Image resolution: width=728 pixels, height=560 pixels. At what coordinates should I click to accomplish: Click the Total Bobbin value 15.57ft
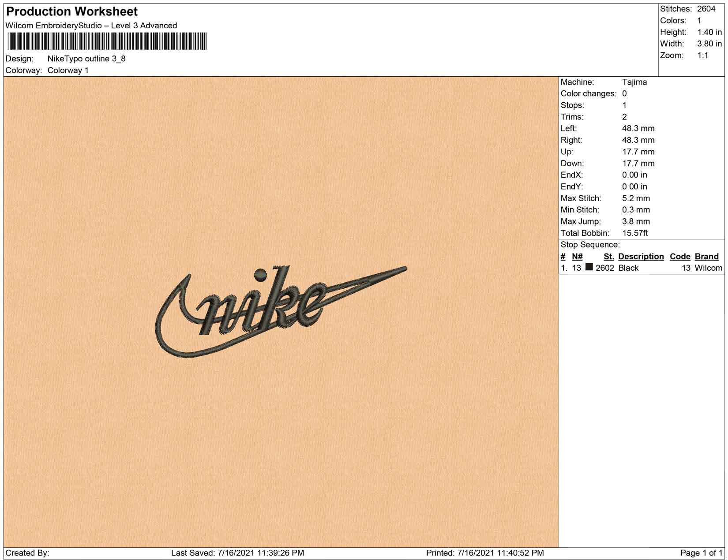click(635, 233)
